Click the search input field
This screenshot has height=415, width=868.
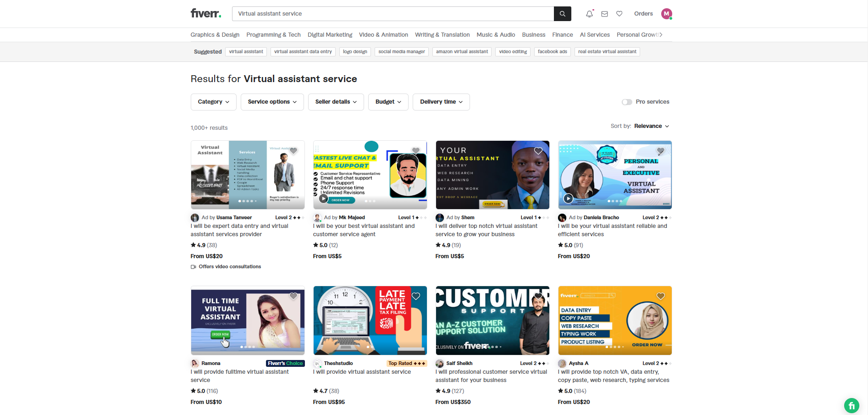pos(393,14)
